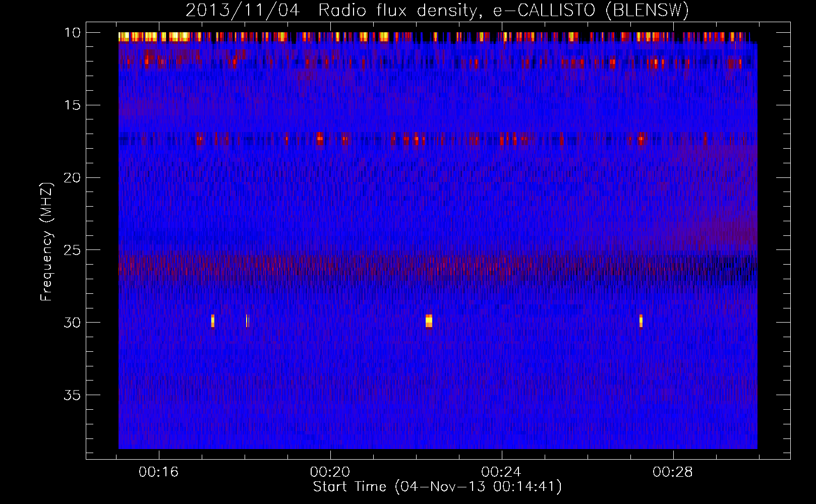
Task: Click the frequency tick label '25'
Action: (72, 250)
